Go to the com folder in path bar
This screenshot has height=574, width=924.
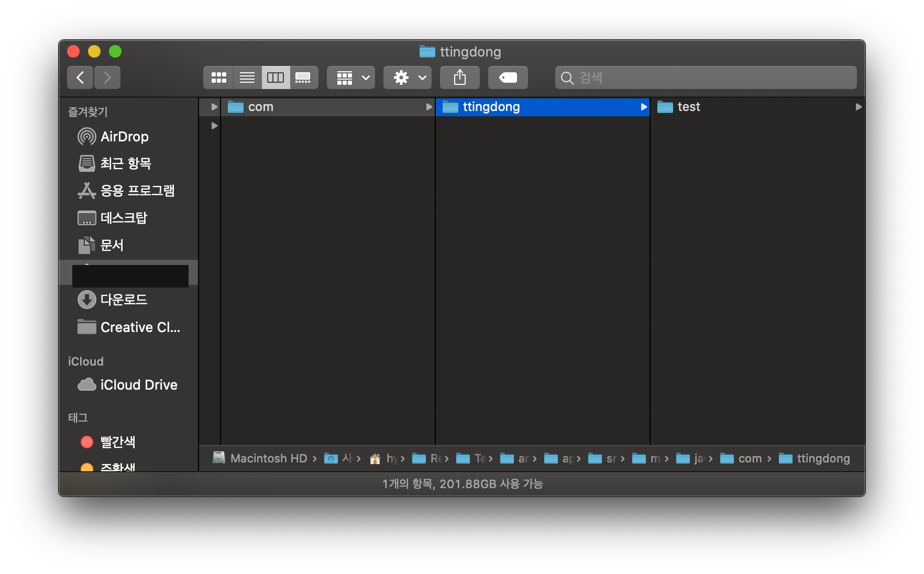pyautogui.click(x=741, y=458)
